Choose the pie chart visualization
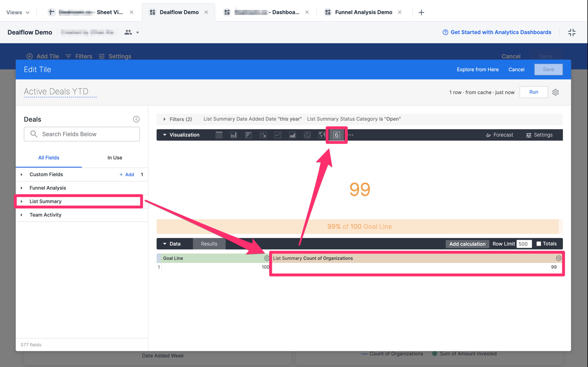The width and height of the screenshot is (588, 367). (x=307, y=135)
